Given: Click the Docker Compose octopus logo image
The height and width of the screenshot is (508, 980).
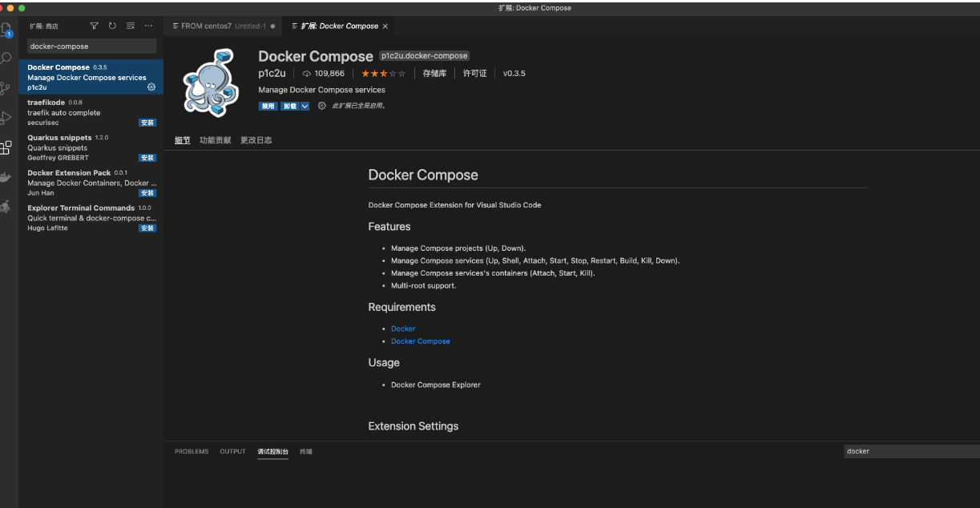Looking at the screenshot, I should click(212, 82).
